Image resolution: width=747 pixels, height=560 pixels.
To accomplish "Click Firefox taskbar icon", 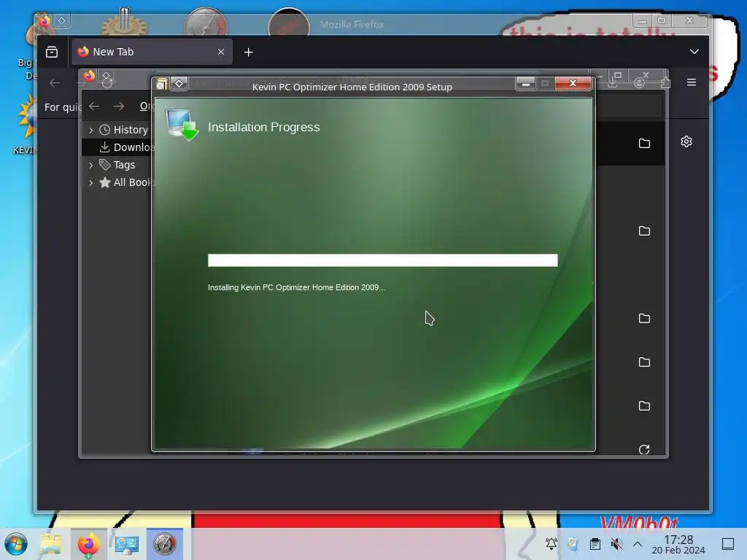I will coord(89,544).
